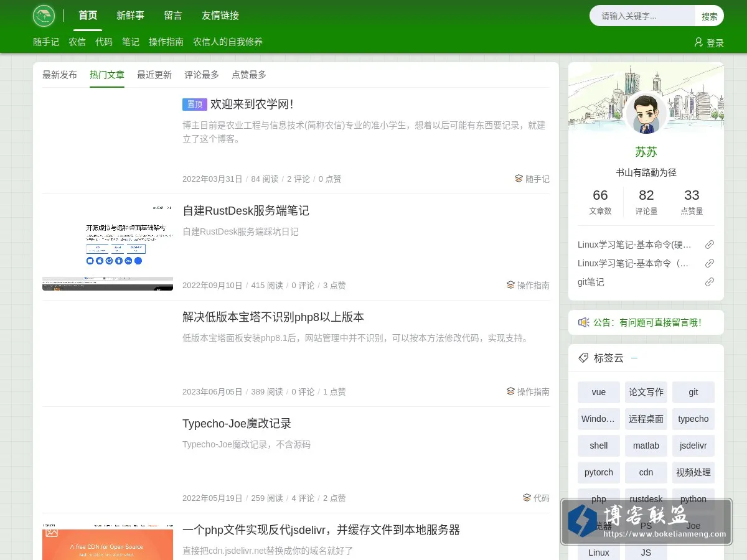Select the Linux tag
This screenshot has width=747, height=560.
(599, 552)
